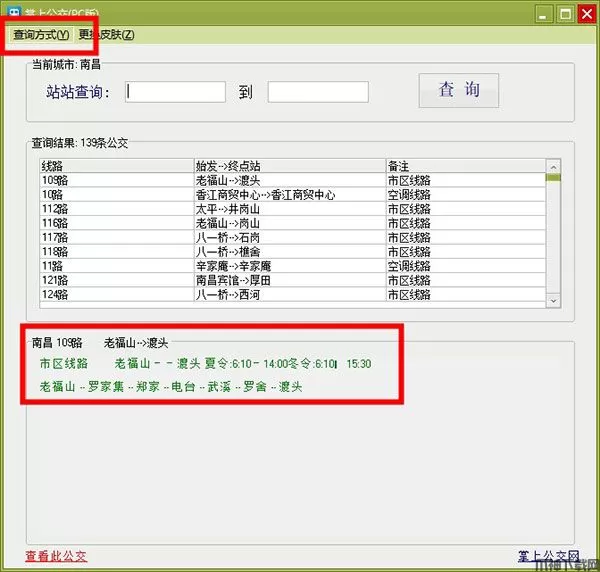Select the 109路 row
Viewport: 600px width, 572px height.
(x=293, y=180)
